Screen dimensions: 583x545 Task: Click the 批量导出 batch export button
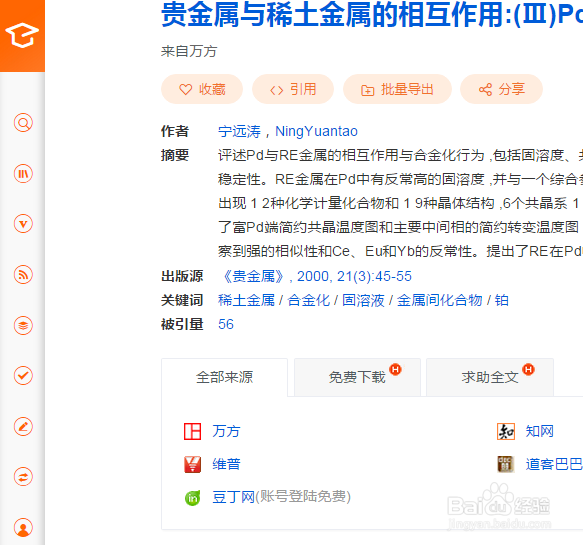pyautogui.click(x=397, y=89)
